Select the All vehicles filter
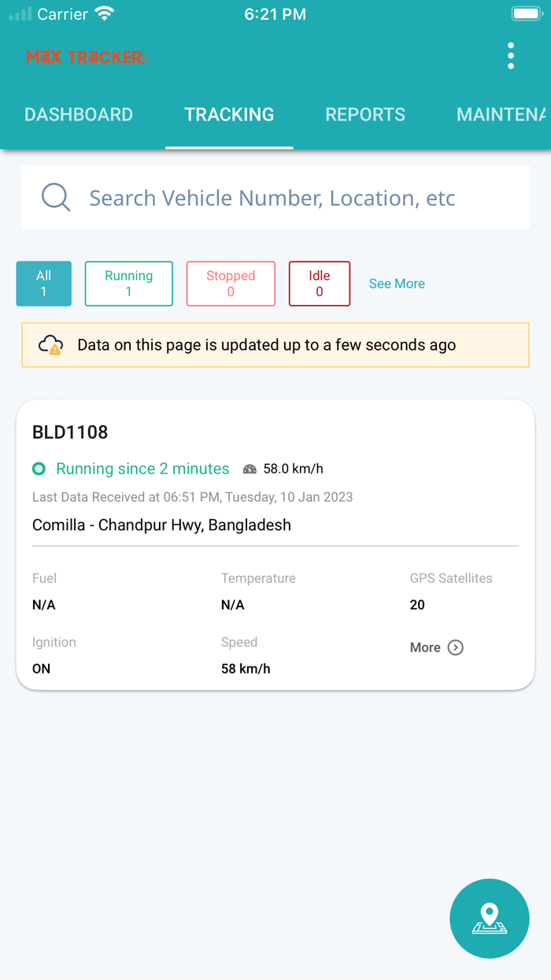Image resolution: width=551 pixels, height=980 pixels. pos(43,284)
